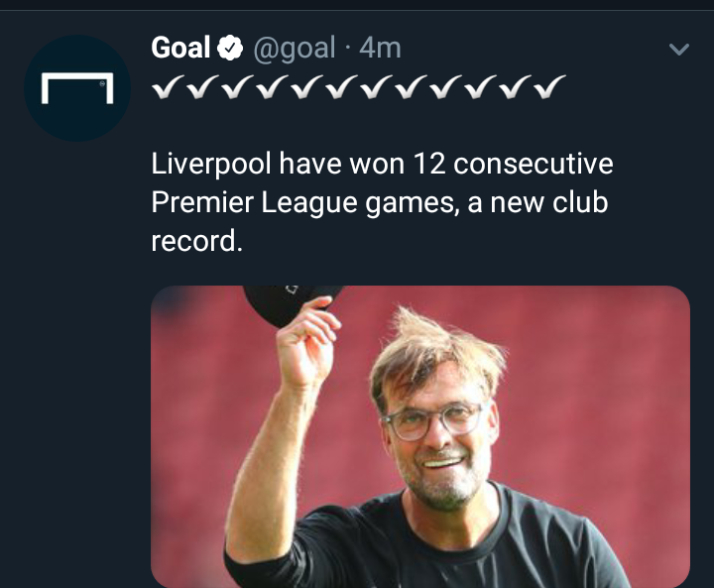Click the last checkmark emoji in row
714x588 pixels.
click(x=549, y=86)
